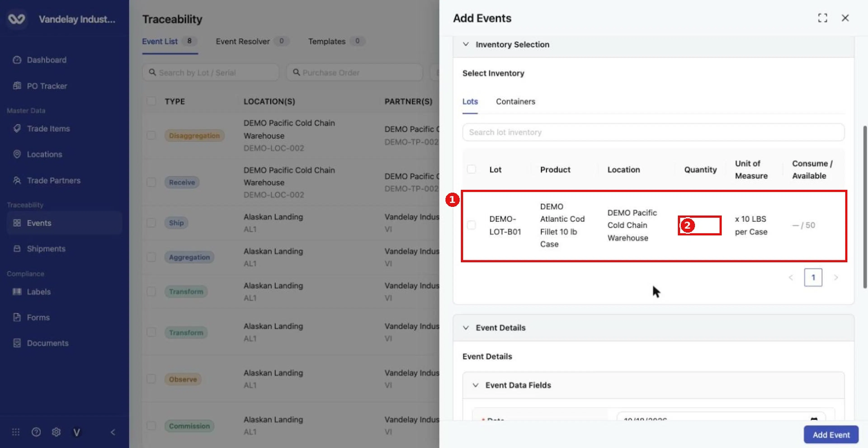Screen dimensions: 868x448
Task: Click page 1 pagination button
Action: tap(813, 277)
